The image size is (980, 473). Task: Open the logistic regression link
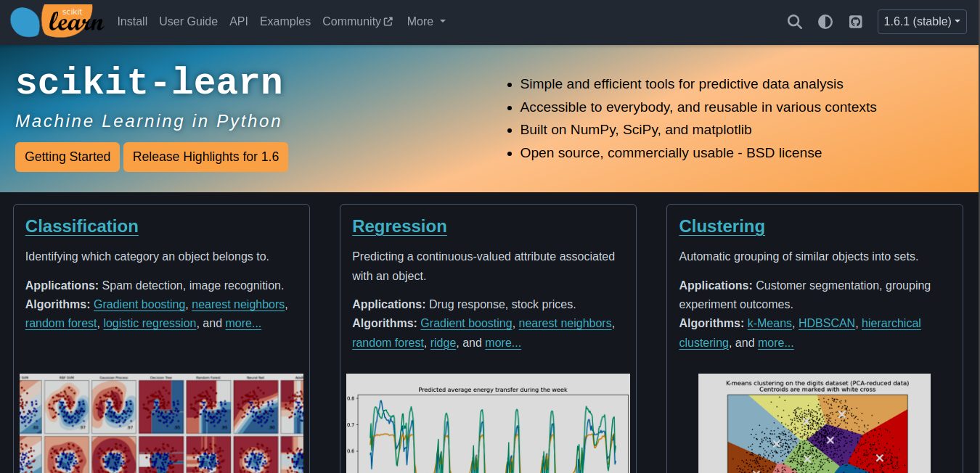(150, 323)
